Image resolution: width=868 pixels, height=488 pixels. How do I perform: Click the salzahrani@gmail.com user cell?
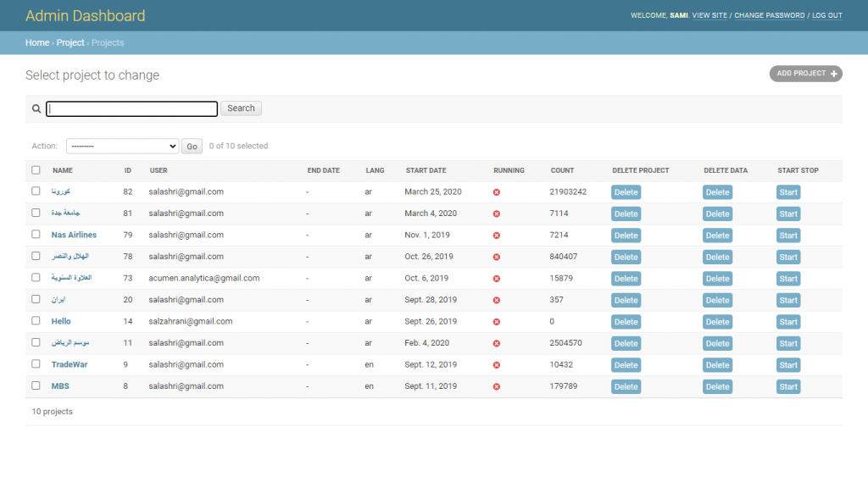191,321
